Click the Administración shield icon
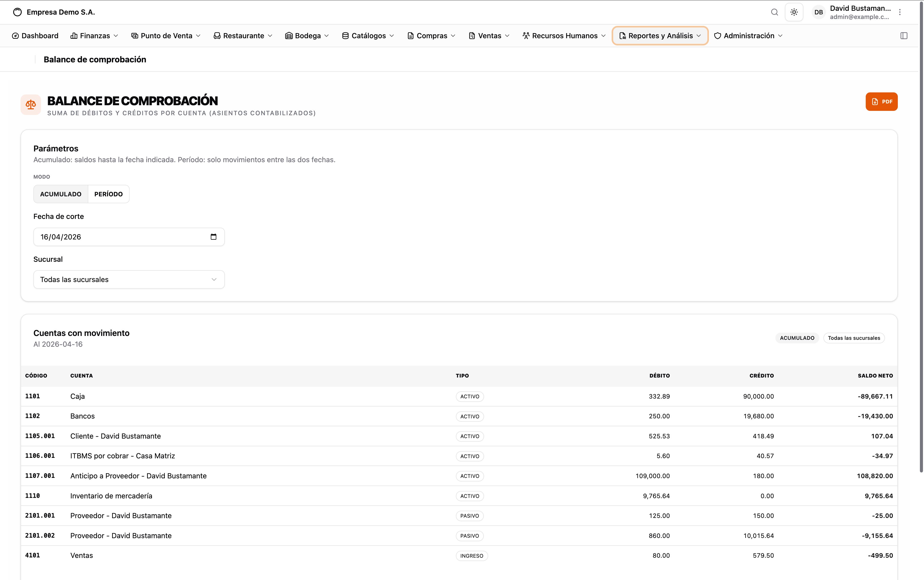This screenshot has width=924, height=580. tap(717, 36)
